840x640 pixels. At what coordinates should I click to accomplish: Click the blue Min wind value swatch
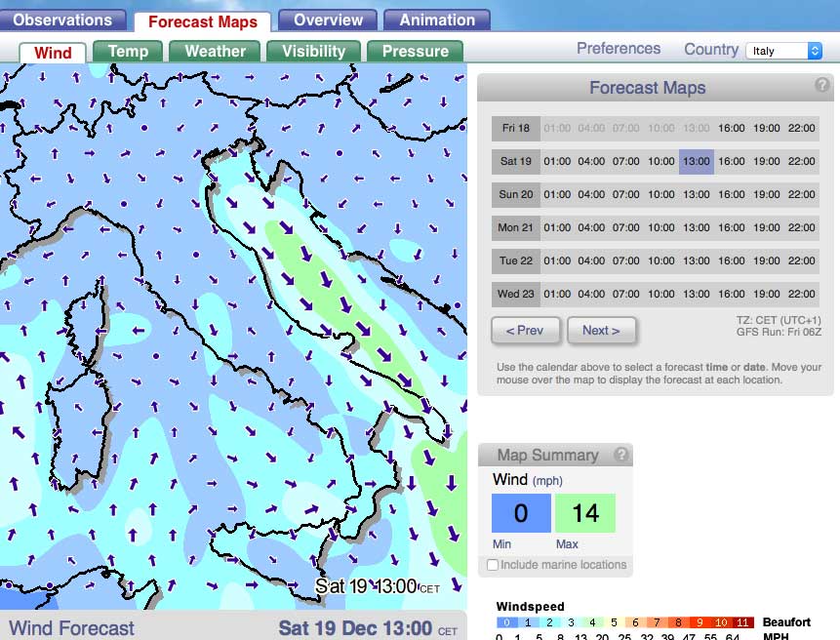tap(520, 513)
